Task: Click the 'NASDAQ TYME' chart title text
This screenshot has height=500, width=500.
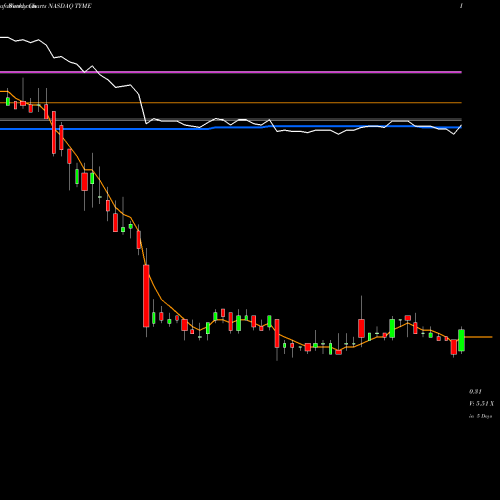Action: coord(70,6)
